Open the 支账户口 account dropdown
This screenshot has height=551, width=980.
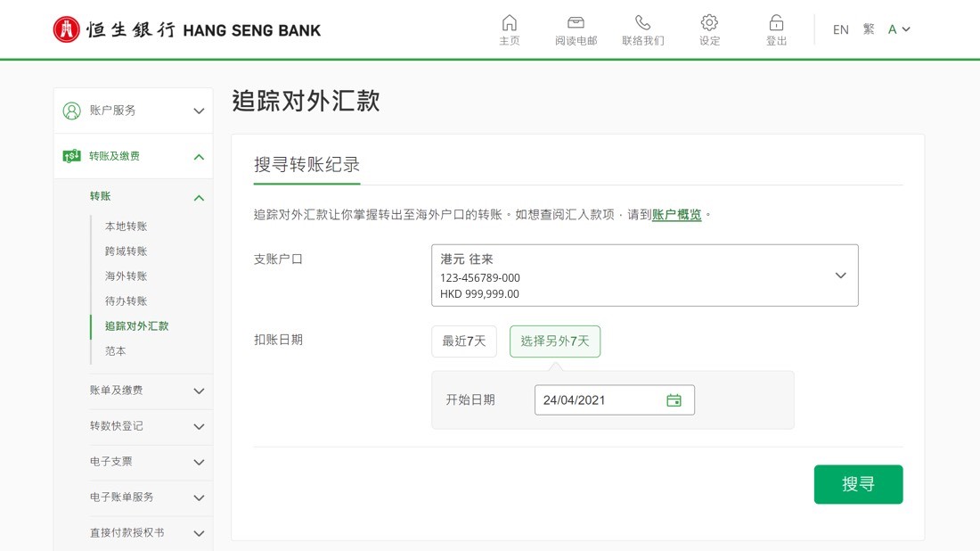(x=644, y=275)
